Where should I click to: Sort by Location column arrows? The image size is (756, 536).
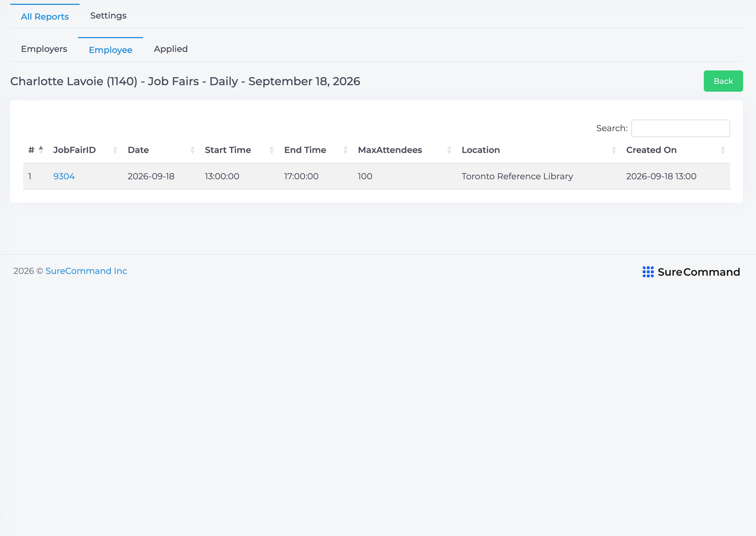click(x=614, y=150)
